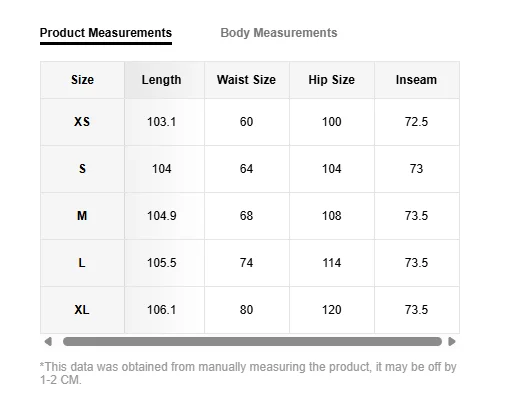This screenshot has width=505, height=394.
Task: Click the Hip Size column header
Action: tap(332, 80)
